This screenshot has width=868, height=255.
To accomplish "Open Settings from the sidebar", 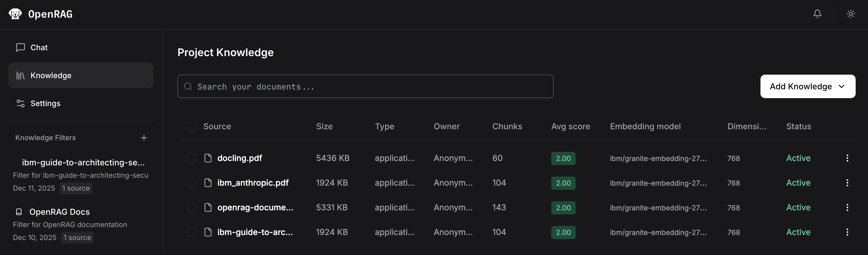I will click(x=45, y=103).
